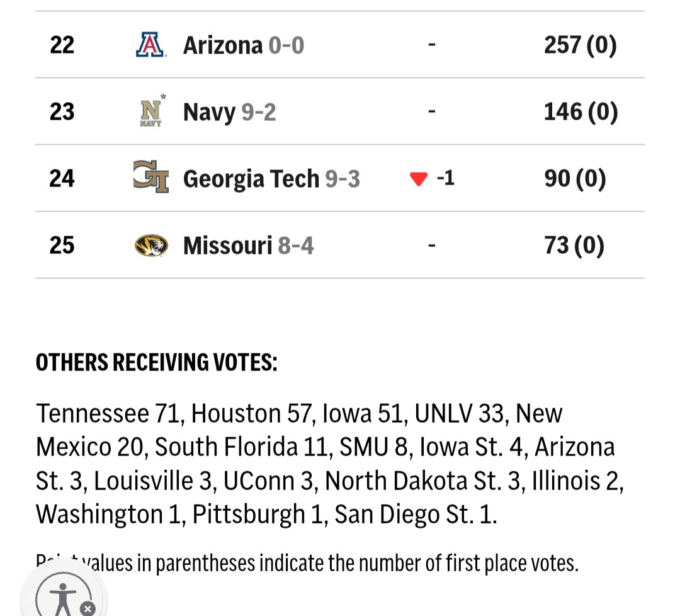Click the Missouri Tigers logo
The height and width of the screenshot is (616, 680).
click(151, 245)
